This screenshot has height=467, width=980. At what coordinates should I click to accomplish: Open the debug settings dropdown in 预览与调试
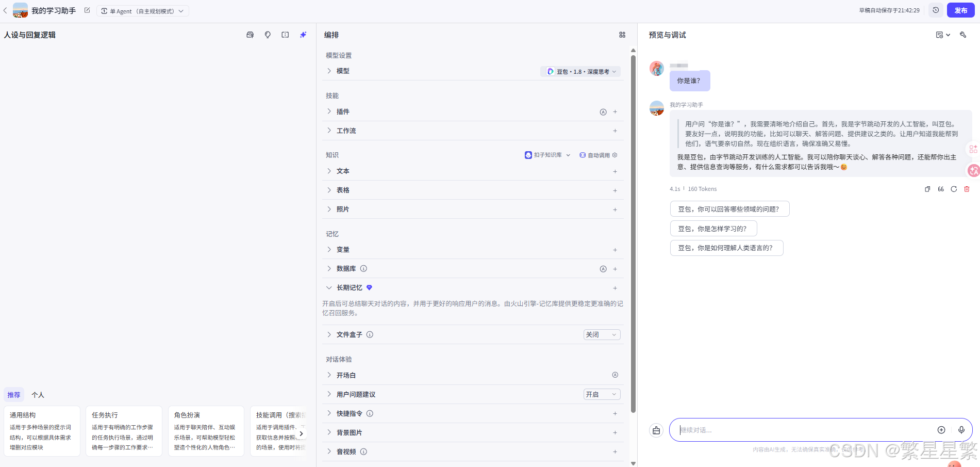click(943, 35)
